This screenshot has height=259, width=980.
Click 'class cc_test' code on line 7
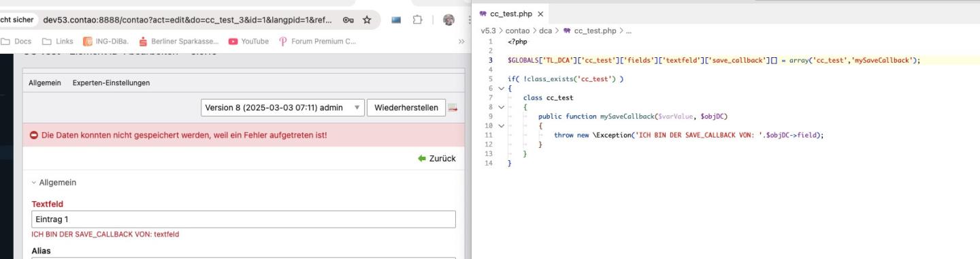pos(548,97)
